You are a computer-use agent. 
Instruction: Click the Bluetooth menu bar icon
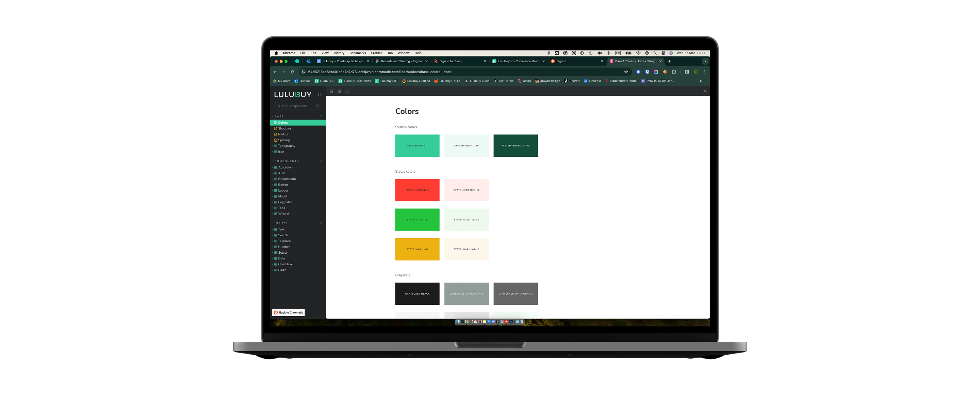click(x=608, y=53)
